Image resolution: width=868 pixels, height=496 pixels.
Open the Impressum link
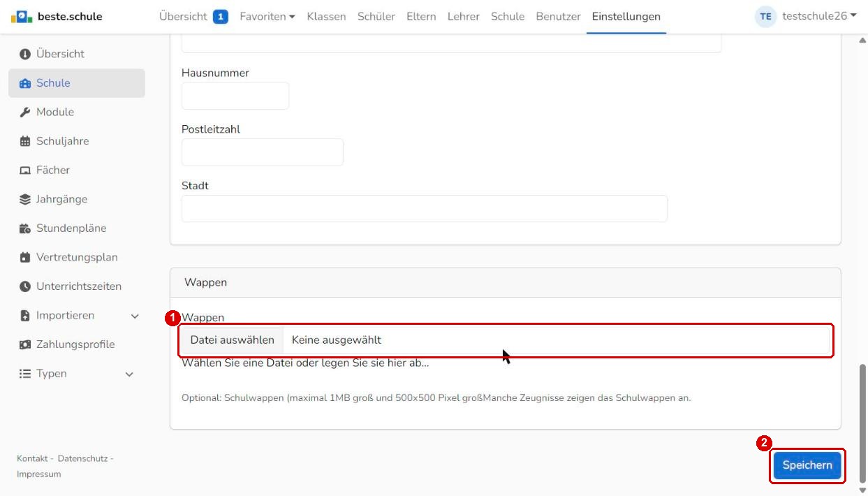point(39,474)
